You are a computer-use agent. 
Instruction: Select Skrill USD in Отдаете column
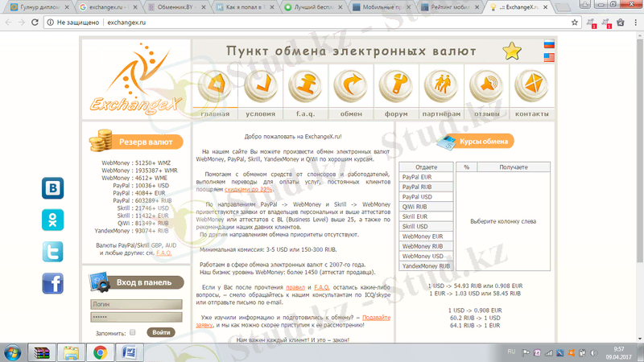click(x=426, y=227)
